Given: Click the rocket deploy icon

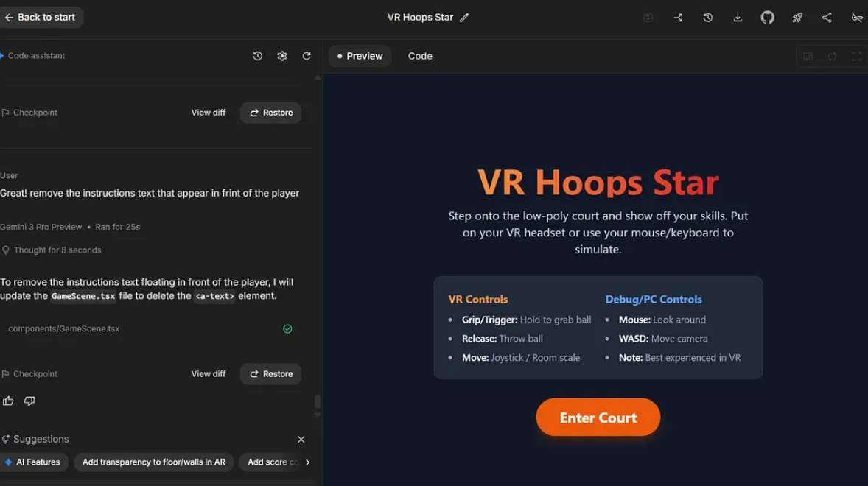Looking at the screenshot, I should pos(797,18).
